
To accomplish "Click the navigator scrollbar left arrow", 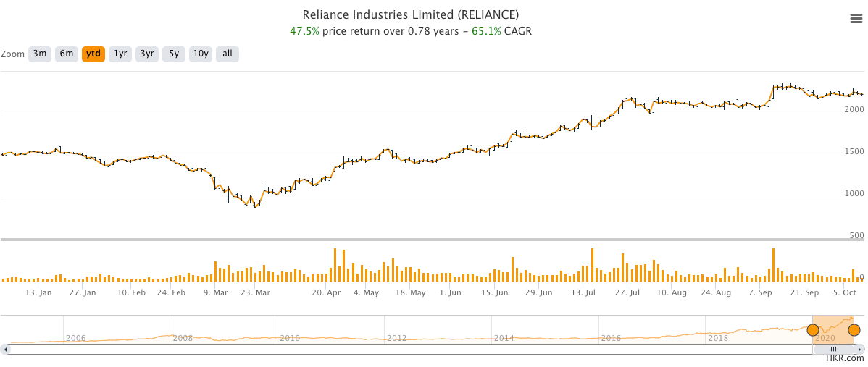I will [x=6, y=350].
